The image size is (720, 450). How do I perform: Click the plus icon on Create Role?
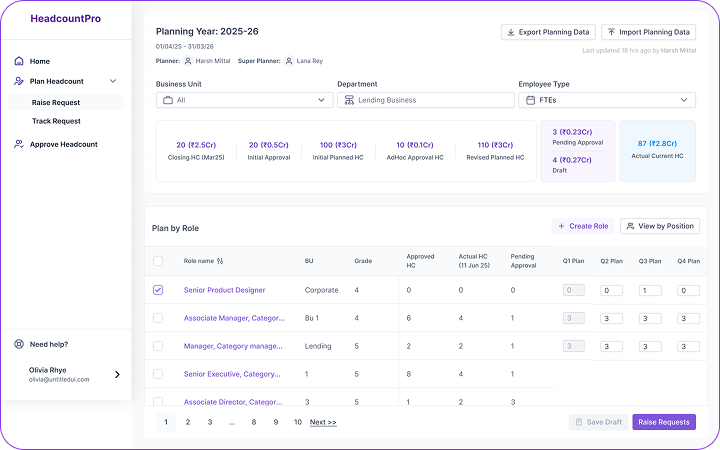tap(561, 226)
